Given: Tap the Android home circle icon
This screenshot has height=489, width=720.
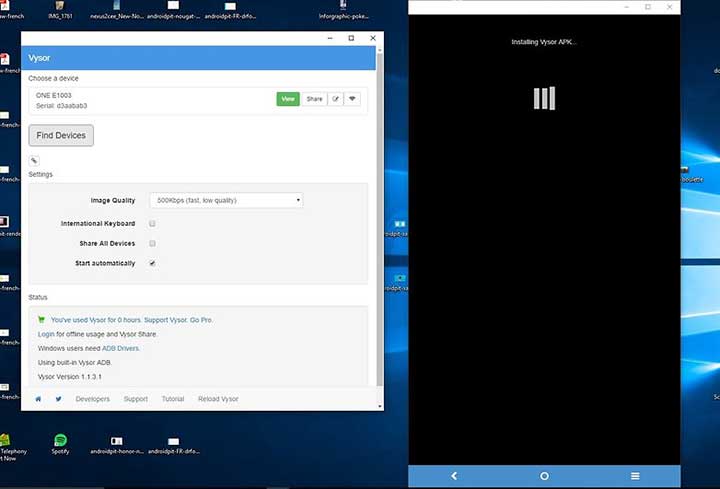Looking at the screenshot, I should point(544,476).
